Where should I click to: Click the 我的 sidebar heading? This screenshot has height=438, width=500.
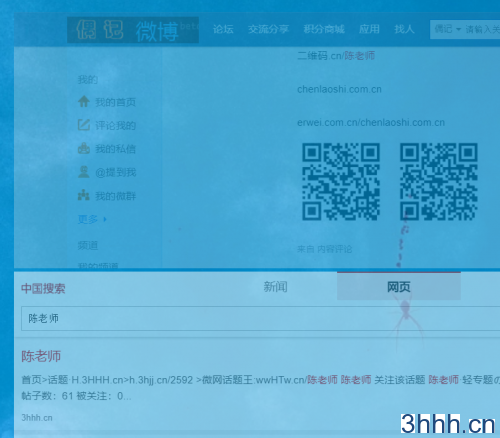(x=88, y=80)
